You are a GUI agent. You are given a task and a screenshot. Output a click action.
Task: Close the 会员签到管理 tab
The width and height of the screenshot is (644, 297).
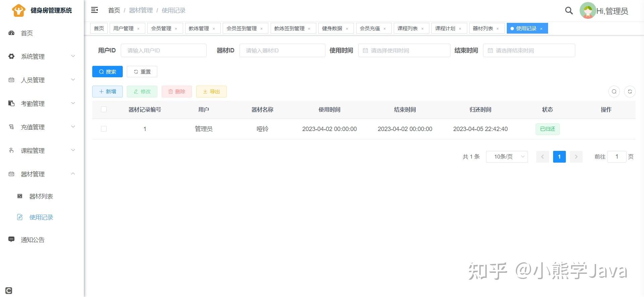click(261, 29)
